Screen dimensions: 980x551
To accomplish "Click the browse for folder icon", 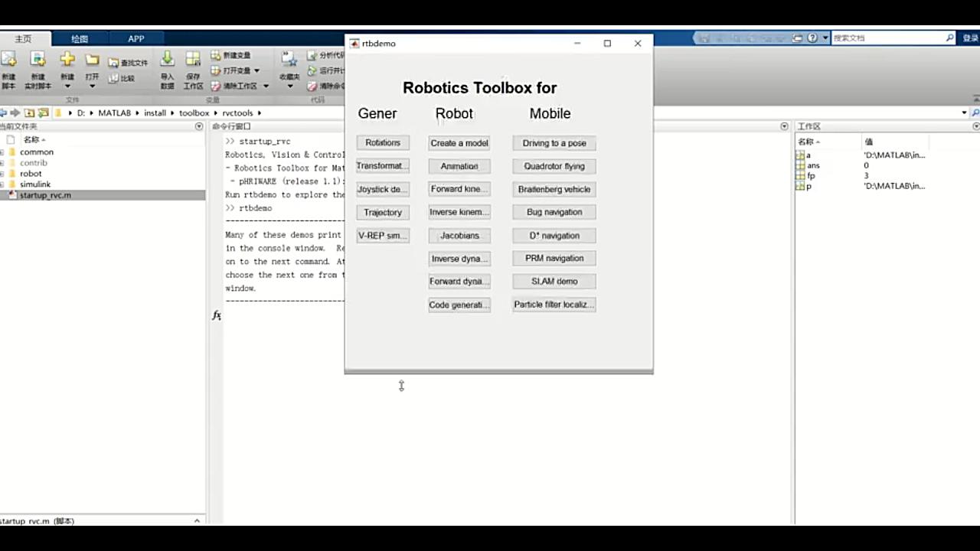I will click(x=43, y=112).
